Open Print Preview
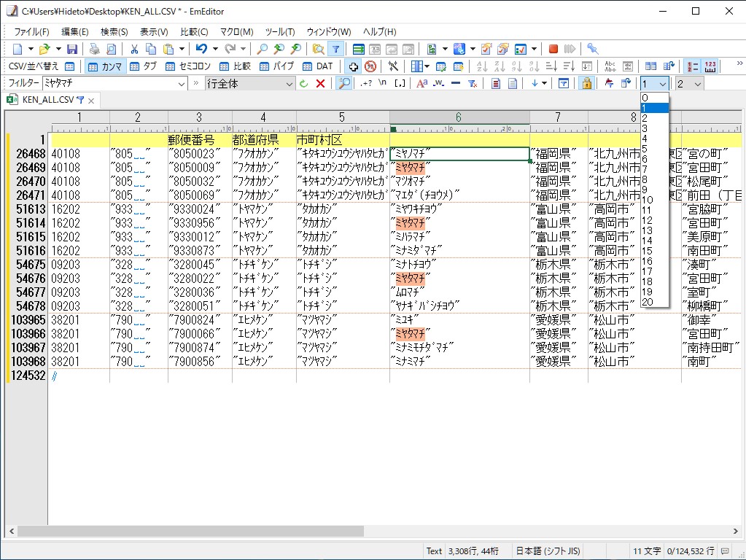 (x=111, y=49)
